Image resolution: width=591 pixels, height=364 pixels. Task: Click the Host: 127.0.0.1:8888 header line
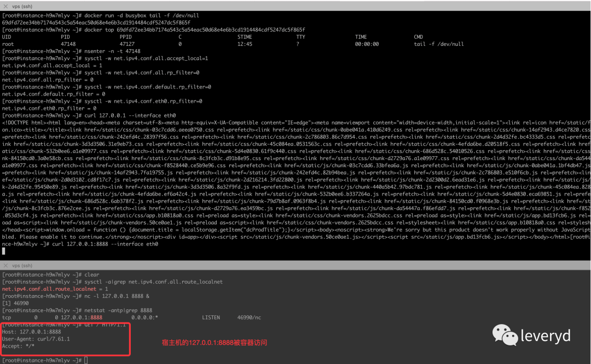click(x=31, y=332)
